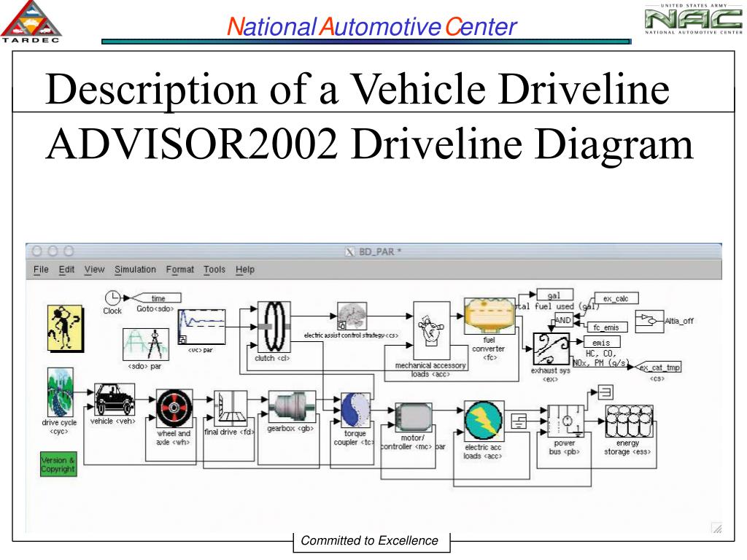The image size is (747, 560).
Task: Select the gearbox <gb> block
Action: point(292,407)
